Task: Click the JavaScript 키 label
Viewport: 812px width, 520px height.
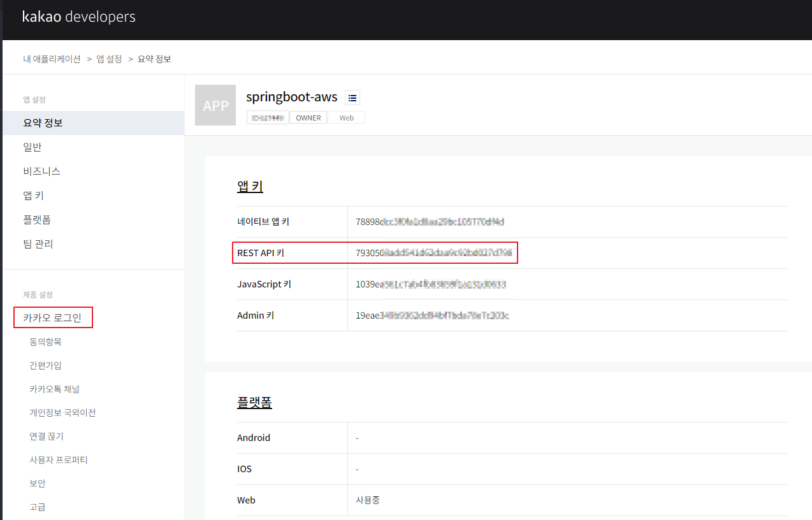Action: click(x=264, y=284)
